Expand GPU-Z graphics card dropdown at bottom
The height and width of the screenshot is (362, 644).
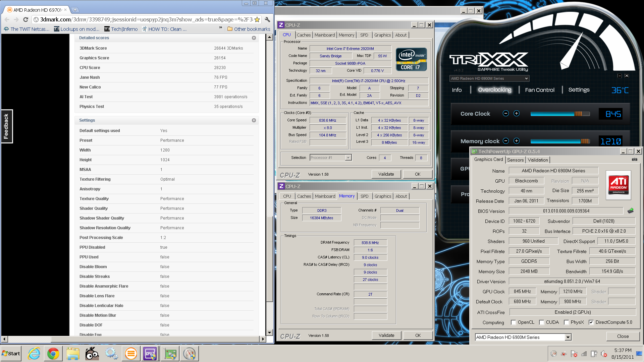(568, 337)
